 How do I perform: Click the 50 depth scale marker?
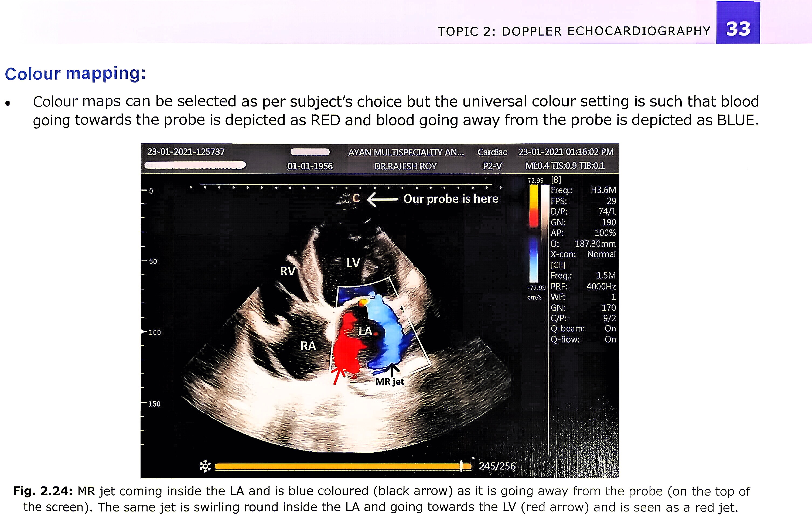pos(153,261)
